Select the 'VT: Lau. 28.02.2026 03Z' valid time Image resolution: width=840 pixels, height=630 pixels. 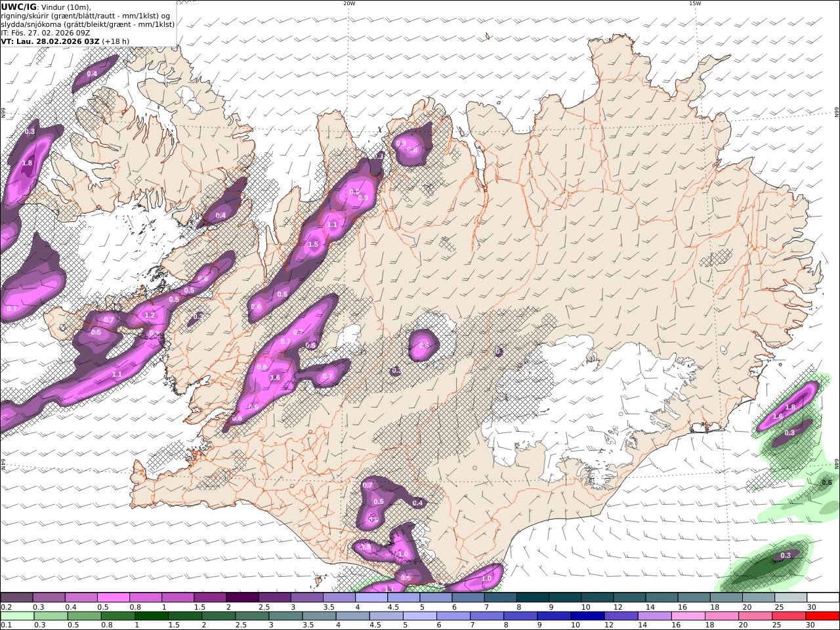[51, 41]
